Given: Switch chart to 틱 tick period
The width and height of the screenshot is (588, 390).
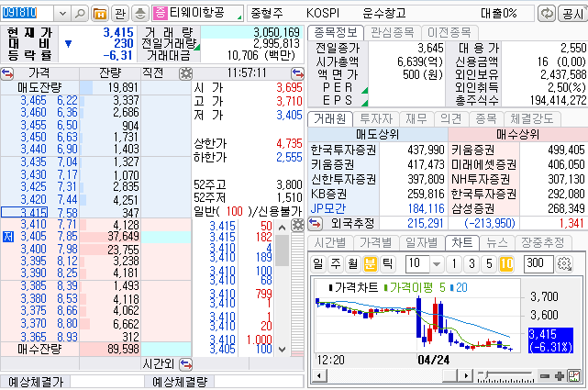Looking at the screenshot, I should click(x=387, y=264).
